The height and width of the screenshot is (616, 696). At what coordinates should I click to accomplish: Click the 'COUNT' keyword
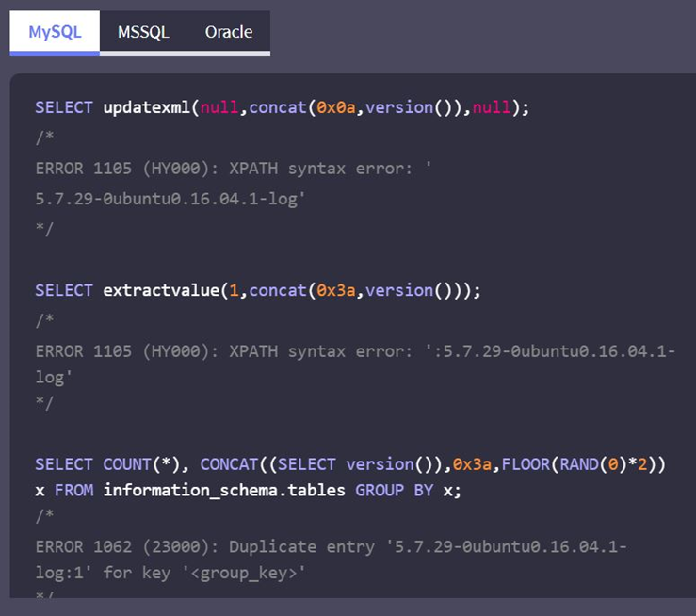click(127, 464)
